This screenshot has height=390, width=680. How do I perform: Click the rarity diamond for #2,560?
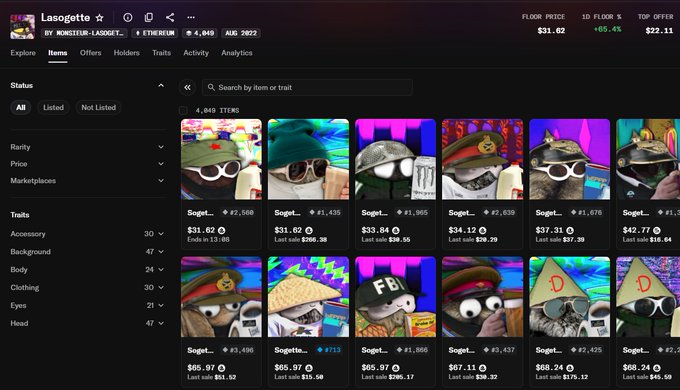(225, 212)
